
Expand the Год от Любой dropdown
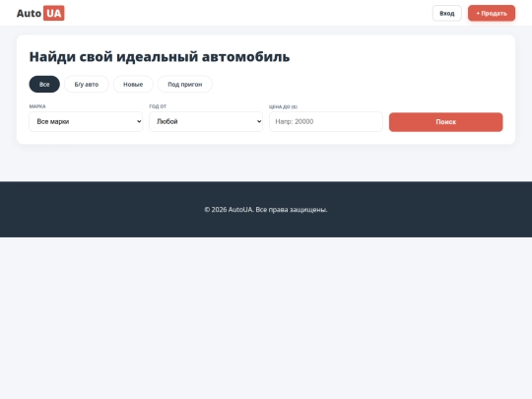206,122
